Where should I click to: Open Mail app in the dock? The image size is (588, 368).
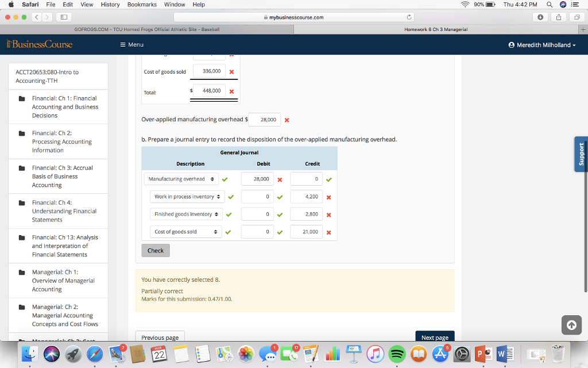click(x=117, y=354)
